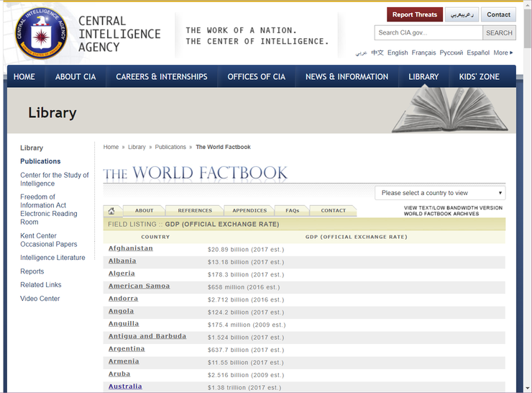Open the Aruba country link
532x393 pixels.
tap(119, 374)
